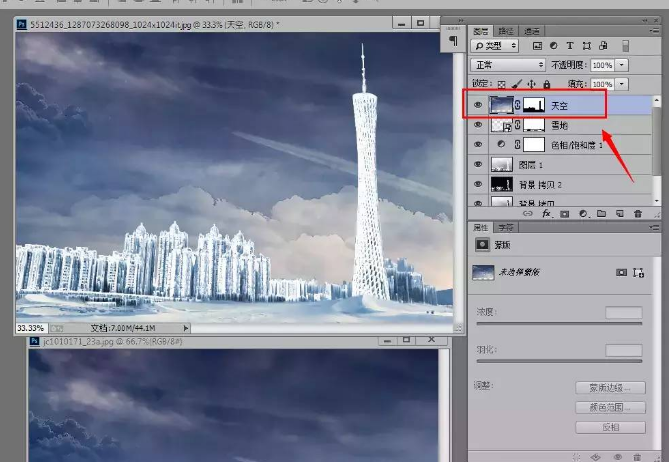Open the Layers panel flyout menu
Viewport: 669px width, 462px height.
coord(654,31)
